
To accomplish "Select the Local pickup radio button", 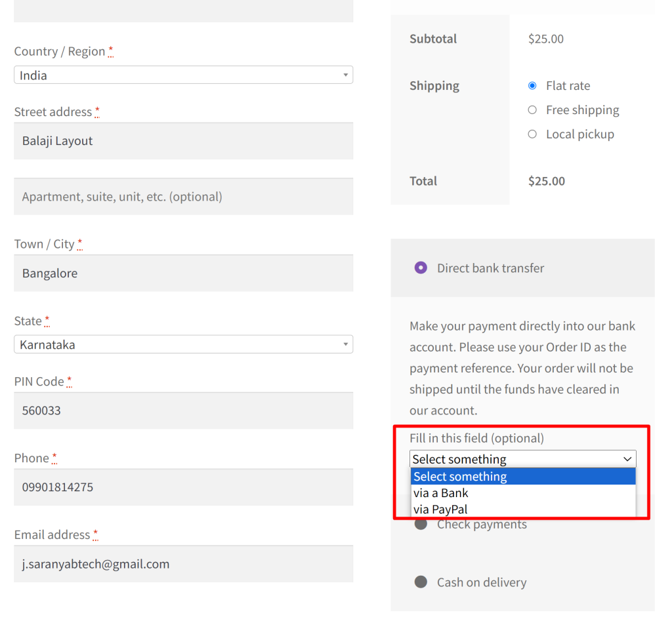I will coord(532,134).
